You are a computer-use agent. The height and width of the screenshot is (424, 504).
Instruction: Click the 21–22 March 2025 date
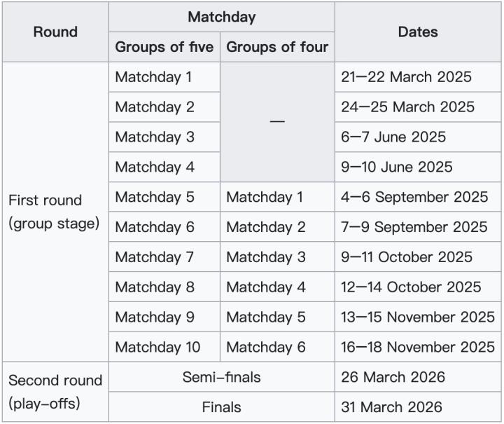tap(406, 77)
